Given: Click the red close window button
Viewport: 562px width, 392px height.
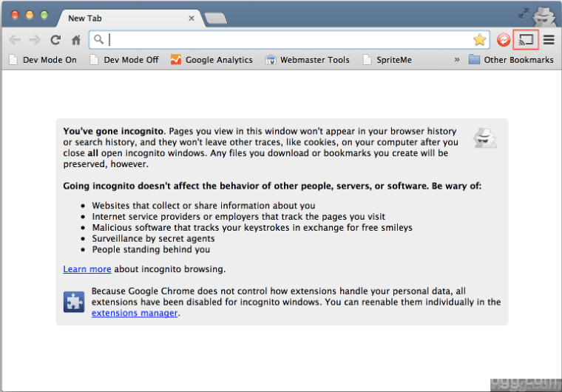Looking at the screenshot, I should [15, 15].
